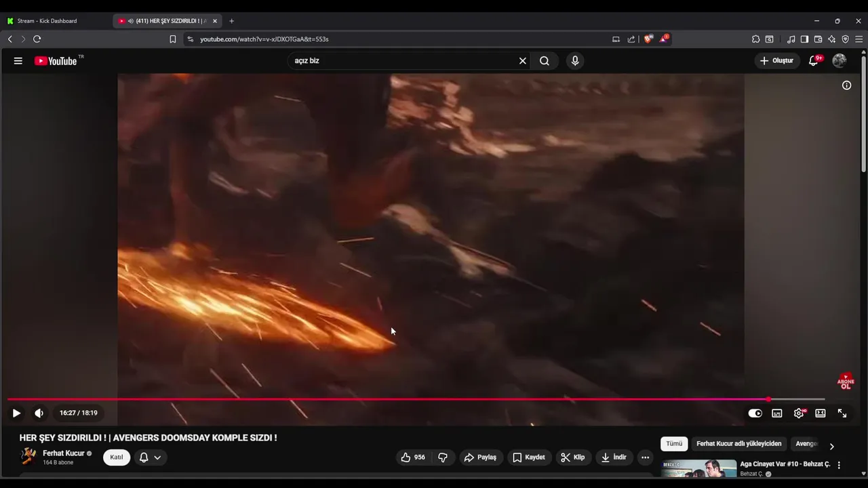Image resolution: width=868 pixels, height=488 pixels.
Task: Open browser main menu
Action: pyautogui.click(x=859, y=39)
